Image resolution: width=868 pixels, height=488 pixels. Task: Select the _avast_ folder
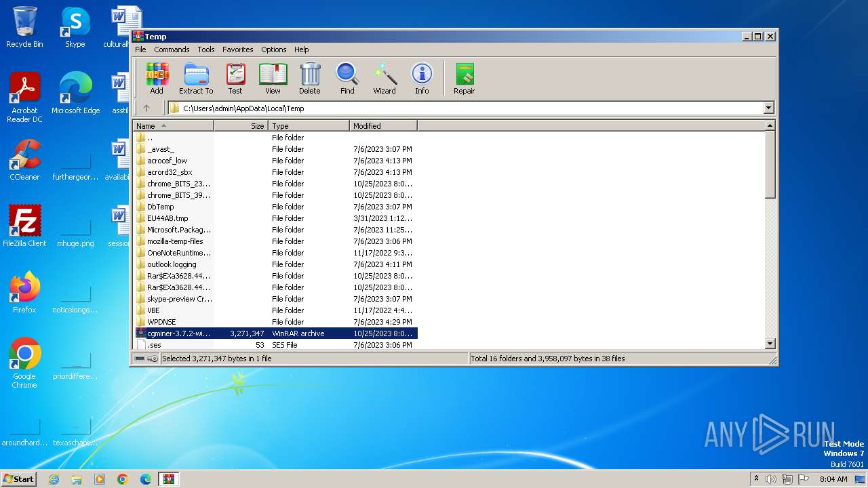(275, 149)
